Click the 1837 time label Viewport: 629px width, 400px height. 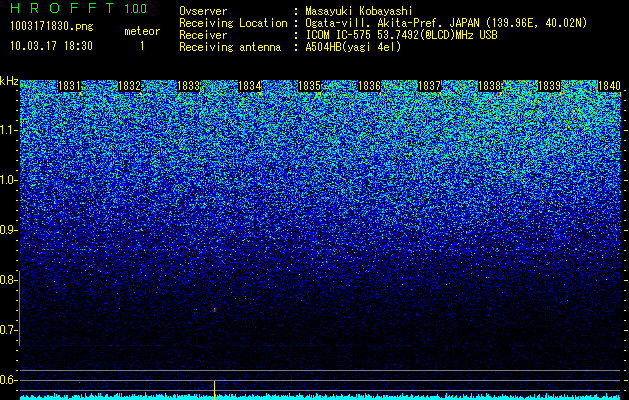point(429,86)
